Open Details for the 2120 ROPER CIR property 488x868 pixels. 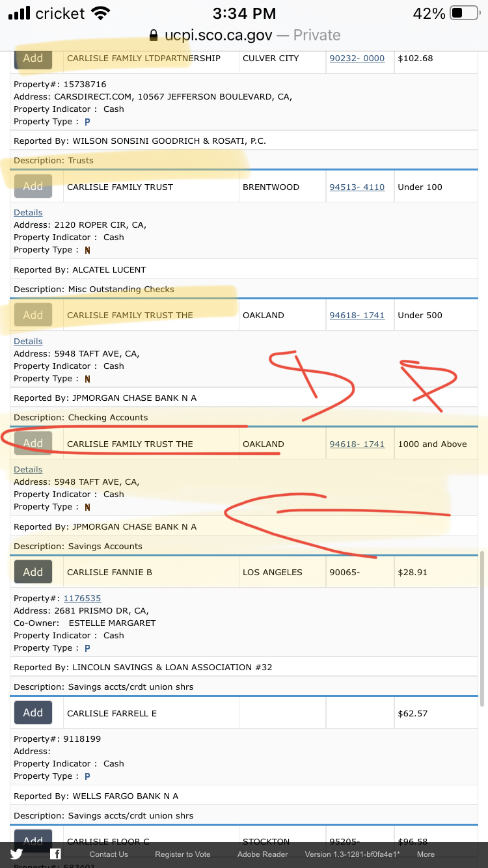(x=28, y=212)
